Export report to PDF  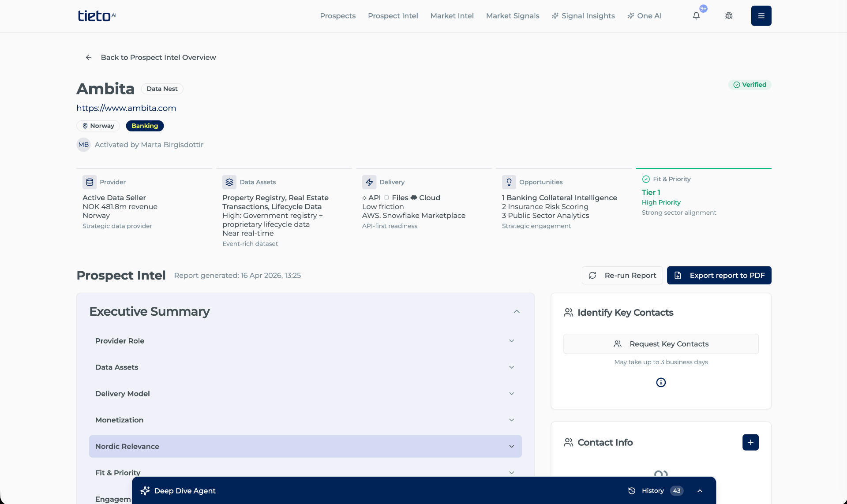719,275
